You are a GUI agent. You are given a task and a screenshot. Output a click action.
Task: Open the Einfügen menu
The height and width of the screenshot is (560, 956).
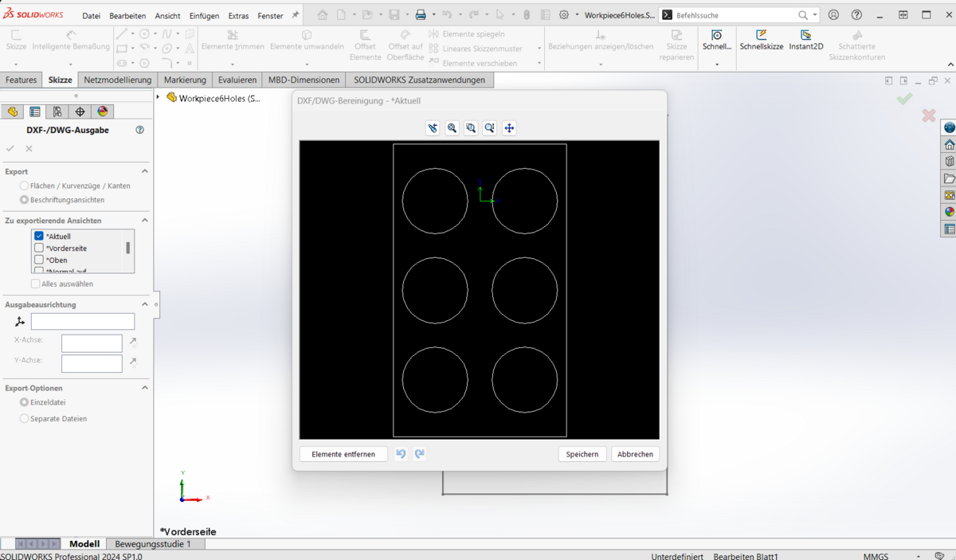tap(204, 16)
